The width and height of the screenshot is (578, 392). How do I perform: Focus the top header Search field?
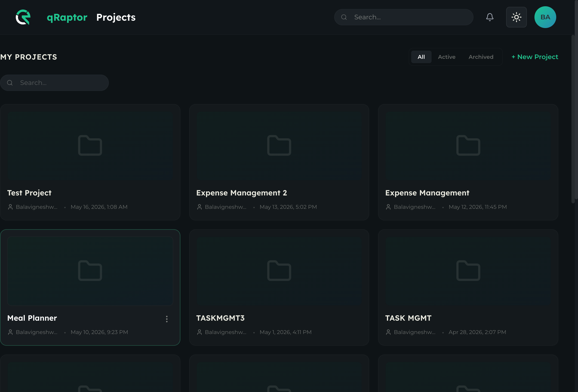[x=404, y=17]
